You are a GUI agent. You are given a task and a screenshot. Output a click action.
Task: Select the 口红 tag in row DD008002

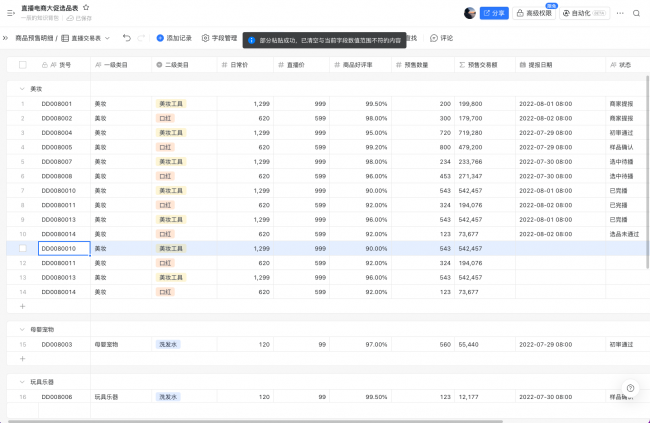[166, 118]
